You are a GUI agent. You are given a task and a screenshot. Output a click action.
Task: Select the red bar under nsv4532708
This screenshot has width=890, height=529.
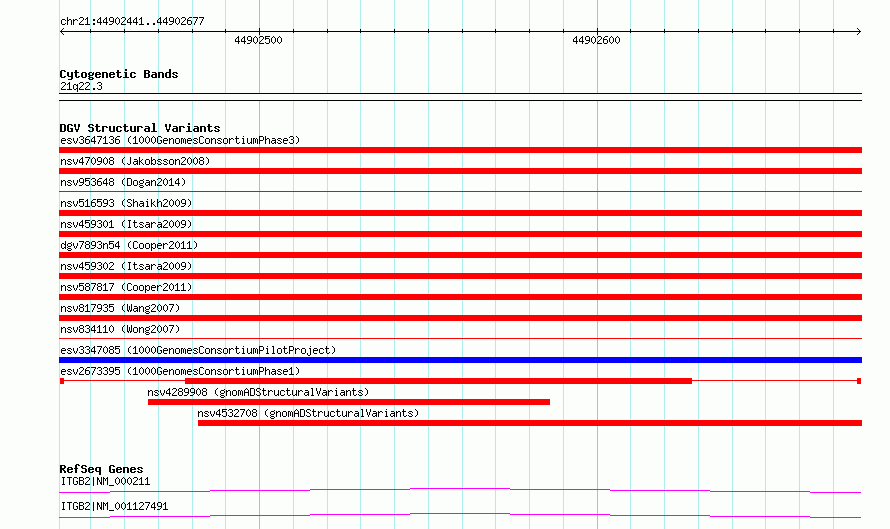coord(530,423)
